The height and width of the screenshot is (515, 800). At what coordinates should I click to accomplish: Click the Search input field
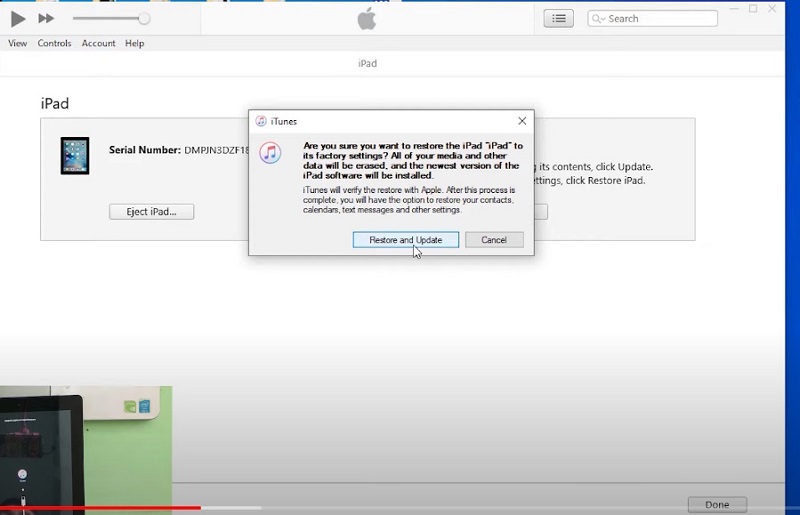[653, 19]
